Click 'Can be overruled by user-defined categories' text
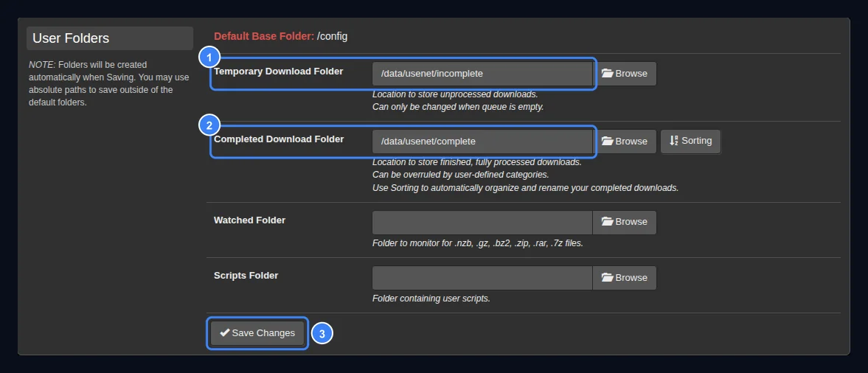This screenshot has height=373, width=868. [461, 175]
